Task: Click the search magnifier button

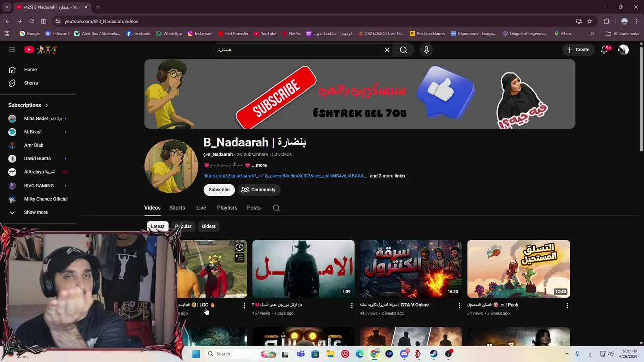Action: [404, 50]
